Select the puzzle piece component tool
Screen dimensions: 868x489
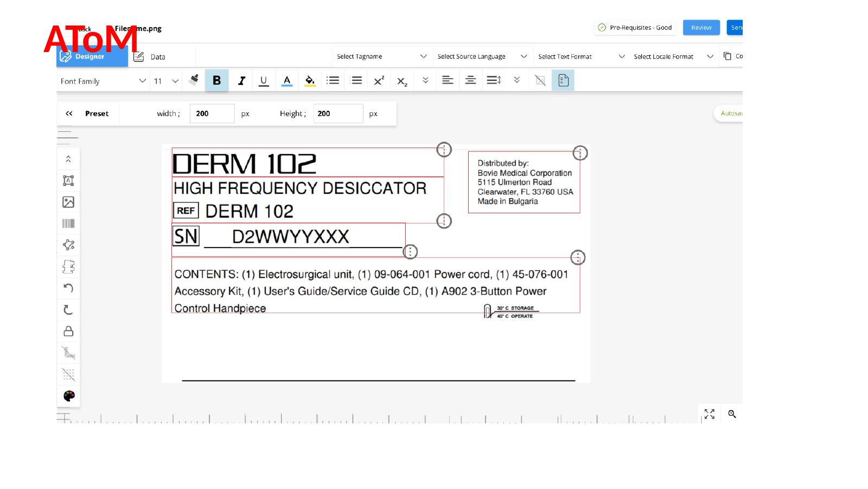[x=68, y=266]
